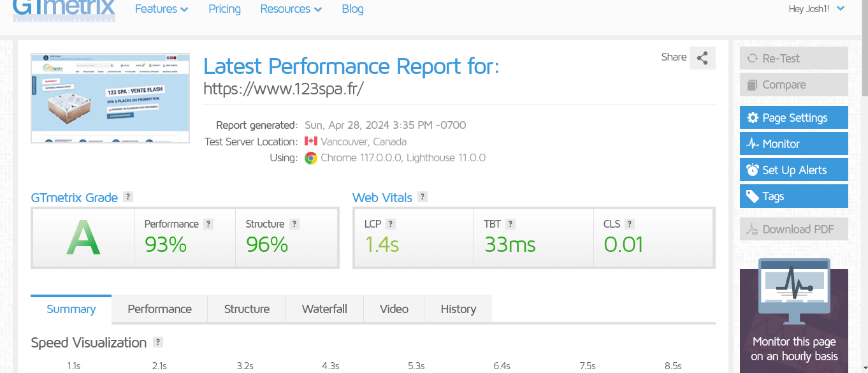
Task: Select the Summary tab
Action: click(x=71, y=309)
